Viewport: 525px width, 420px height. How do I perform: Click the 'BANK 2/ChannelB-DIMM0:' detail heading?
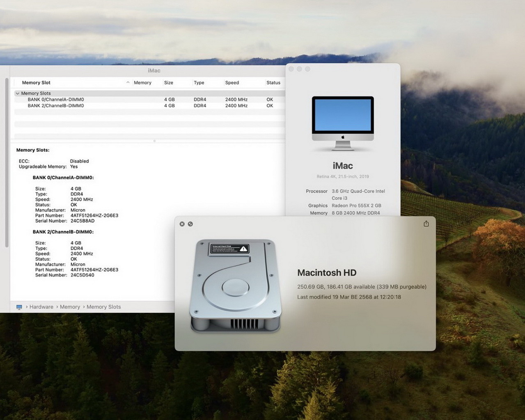(63, 232)
